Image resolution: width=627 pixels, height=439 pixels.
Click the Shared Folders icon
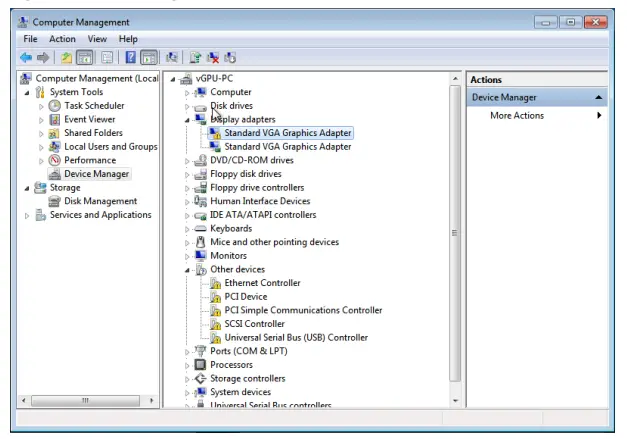click(x=54, y=133)
